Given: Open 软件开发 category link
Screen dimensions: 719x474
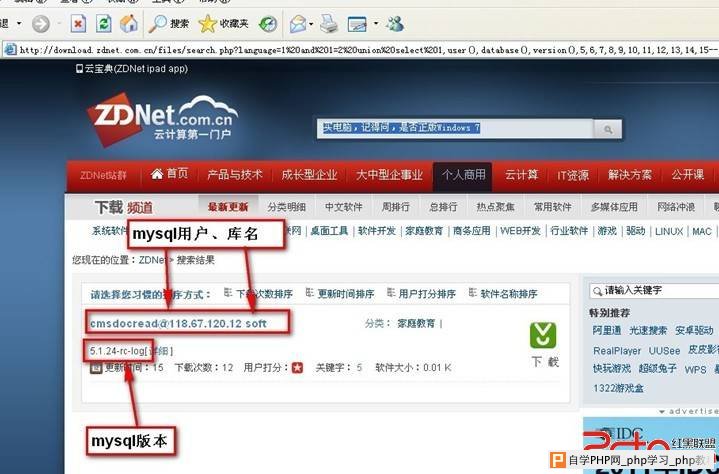Looking at the screenshot, I should tap(377, 231).
